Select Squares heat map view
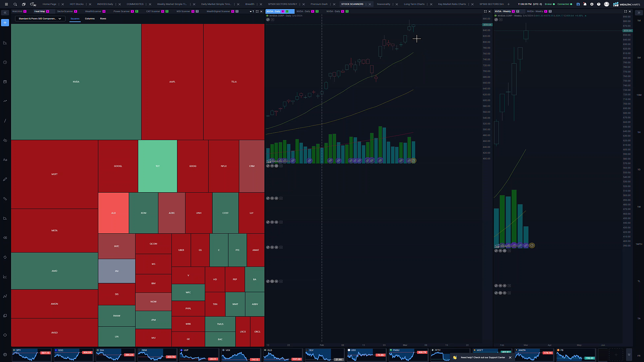 [75, 19]
